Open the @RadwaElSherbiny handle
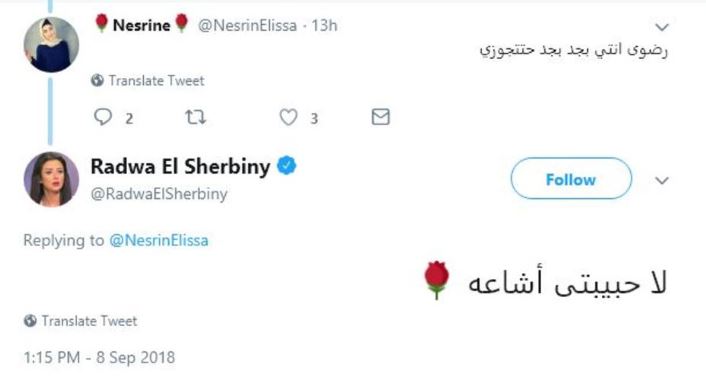Viewport: 706px width, 378px height. [159, 194]
